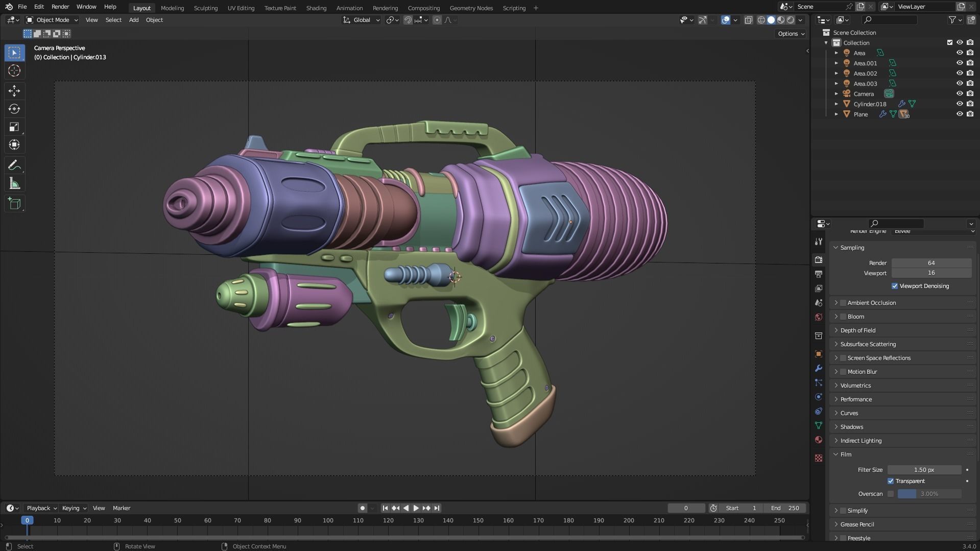Select the Add Cube tool
Screen dimensions: 980x551
tap(14, 204)
